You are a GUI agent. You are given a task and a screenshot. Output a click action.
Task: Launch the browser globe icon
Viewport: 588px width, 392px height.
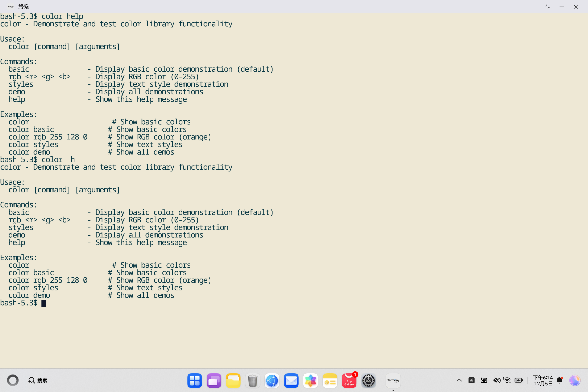[x=272, y=381]
